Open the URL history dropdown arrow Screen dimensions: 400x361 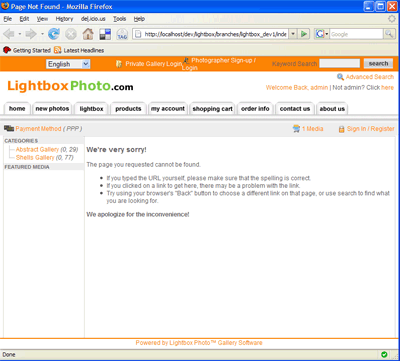tap(293, 34)
